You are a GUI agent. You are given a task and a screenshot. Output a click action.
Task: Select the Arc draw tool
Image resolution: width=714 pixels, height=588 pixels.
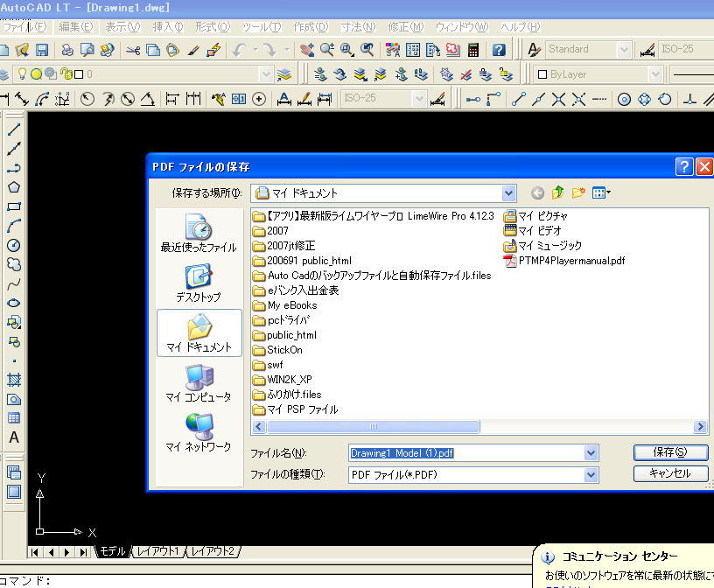tap(14, 226)
